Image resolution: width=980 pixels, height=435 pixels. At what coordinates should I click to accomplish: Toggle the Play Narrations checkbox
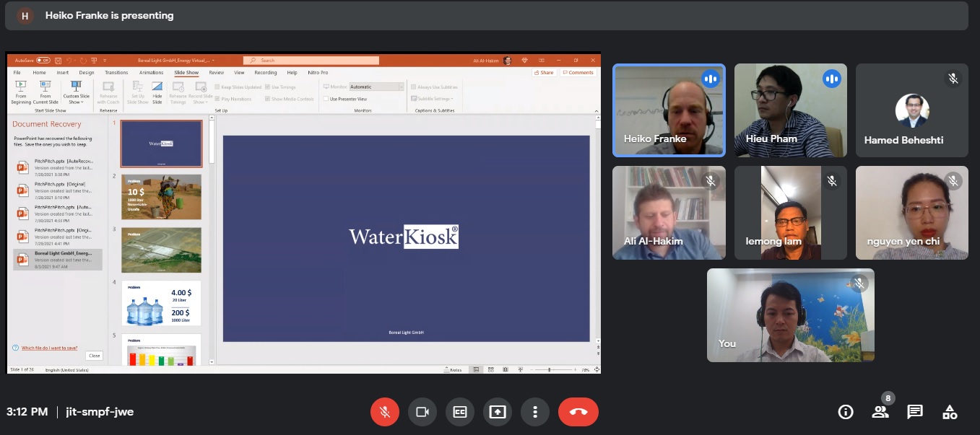tap(217, 99)
